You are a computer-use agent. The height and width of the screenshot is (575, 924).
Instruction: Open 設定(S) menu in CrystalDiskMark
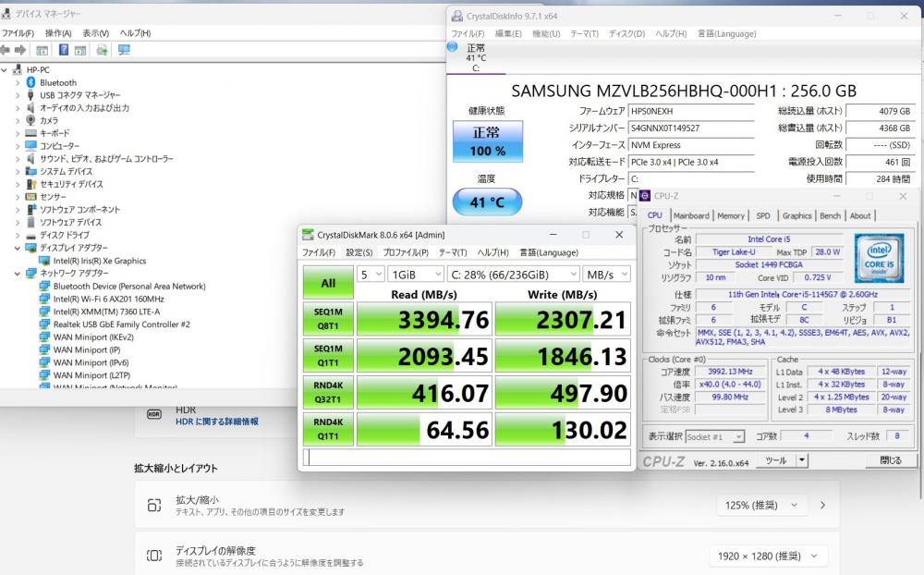(x=359, y=252)
